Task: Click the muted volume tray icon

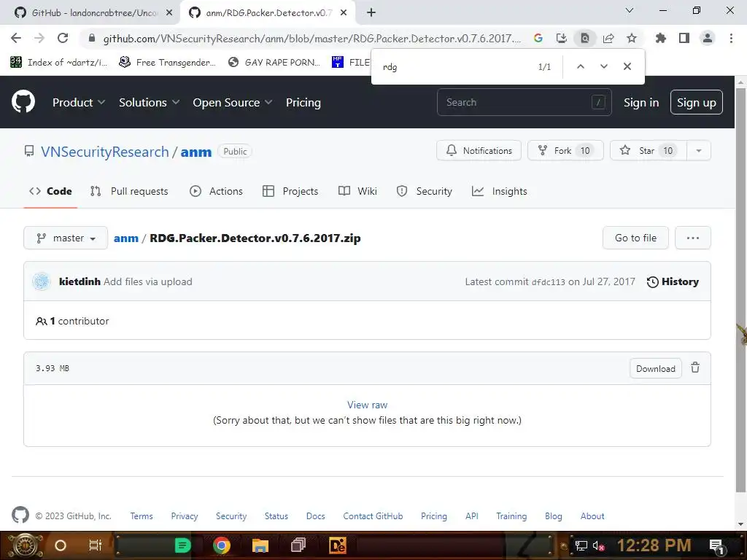Action: coord(598,545)
